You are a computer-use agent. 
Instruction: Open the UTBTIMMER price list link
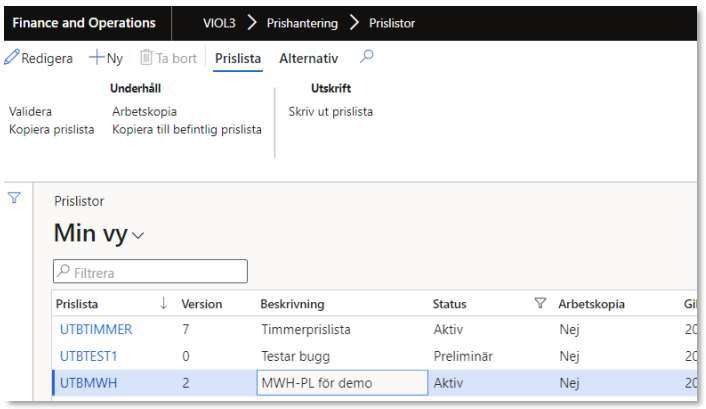[x=96, y=329]
